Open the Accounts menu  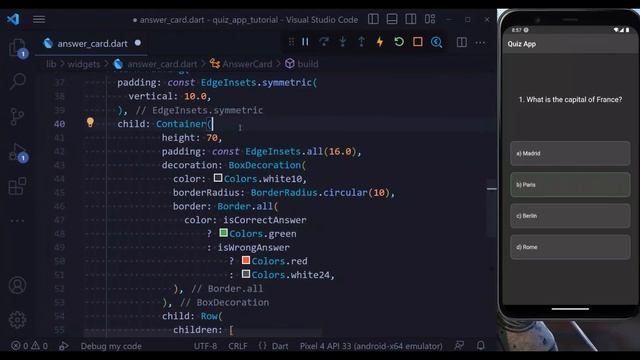pos(18,285)
